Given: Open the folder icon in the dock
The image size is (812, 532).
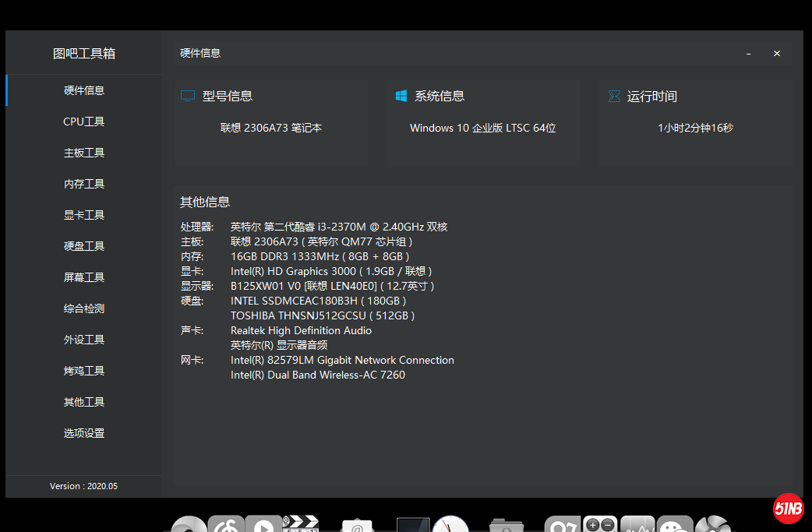Looking at the screenshot, I should (507, 525).
